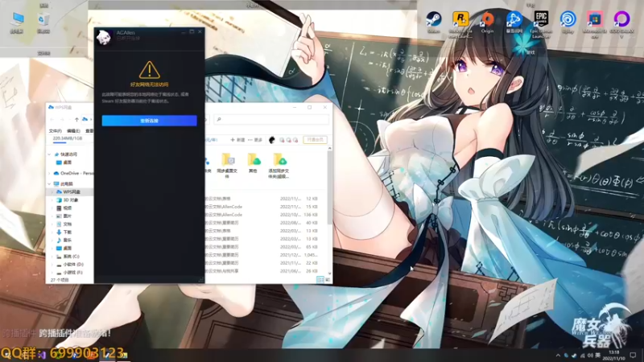Click the search box in WPS explorer
Image resolution: width=644 pixels, height=362 pixels.
tap(271, 119)
